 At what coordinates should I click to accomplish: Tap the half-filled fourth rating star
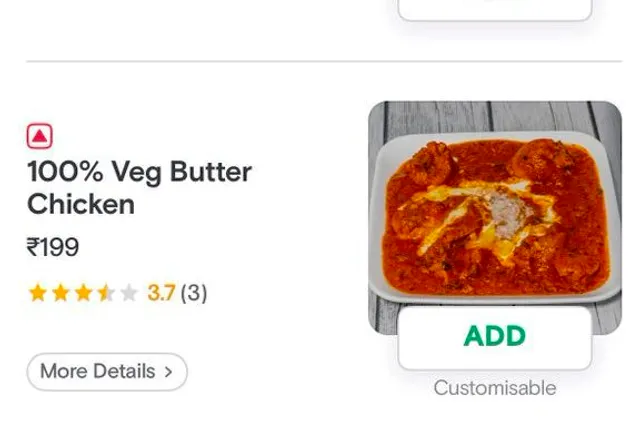point(105,293)
